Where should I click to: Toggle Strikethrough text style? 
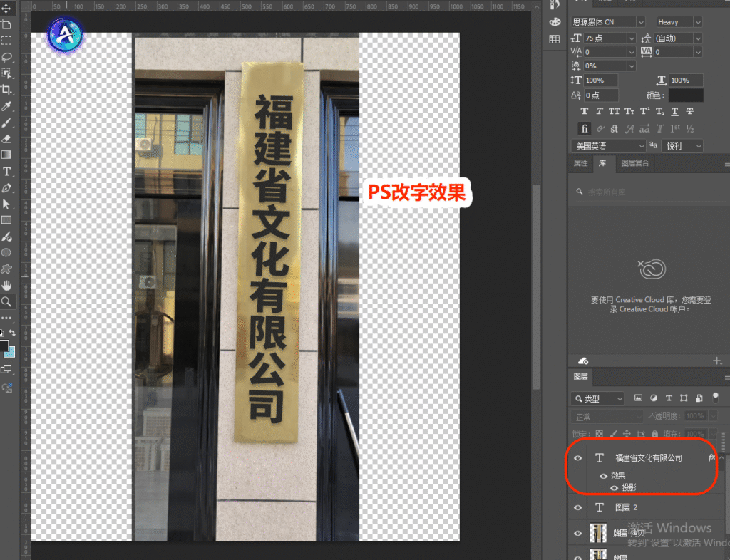click(x=690, y=112)
